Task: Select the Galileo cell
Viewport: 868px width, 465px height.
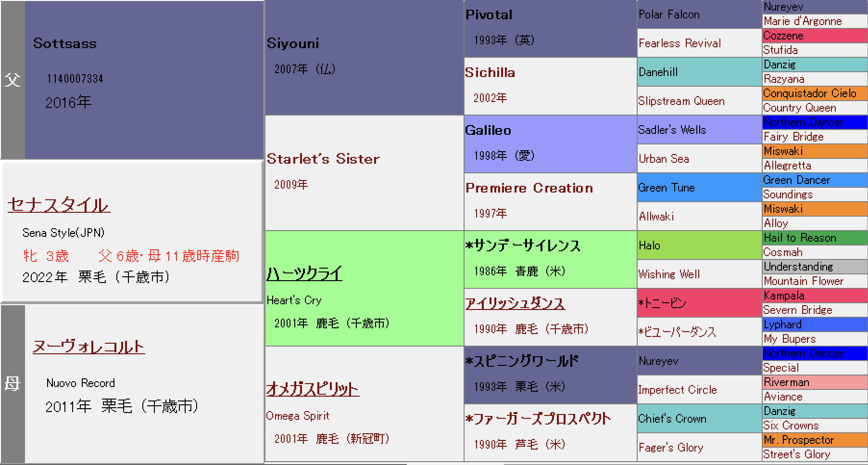Action: 550,143
